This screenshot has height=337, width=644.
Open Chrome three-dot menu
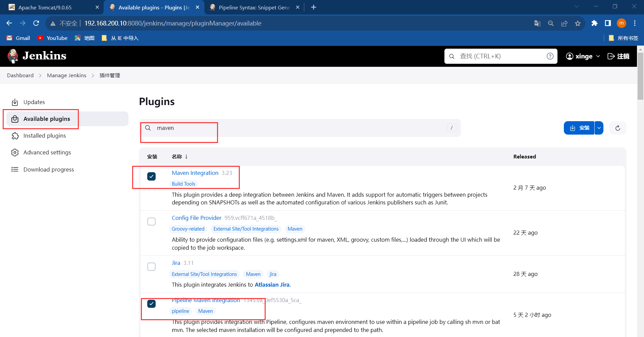click(635, 23)
